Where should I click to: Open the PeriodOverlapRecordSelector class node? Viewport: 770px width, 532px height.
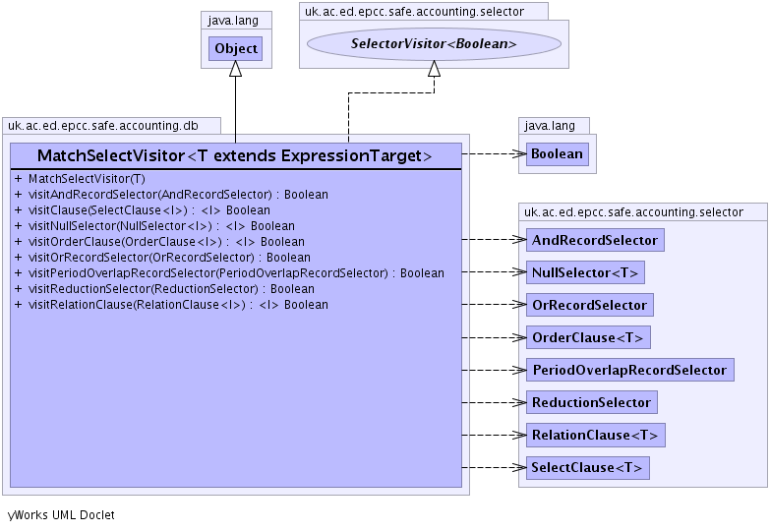coord(629,370)
